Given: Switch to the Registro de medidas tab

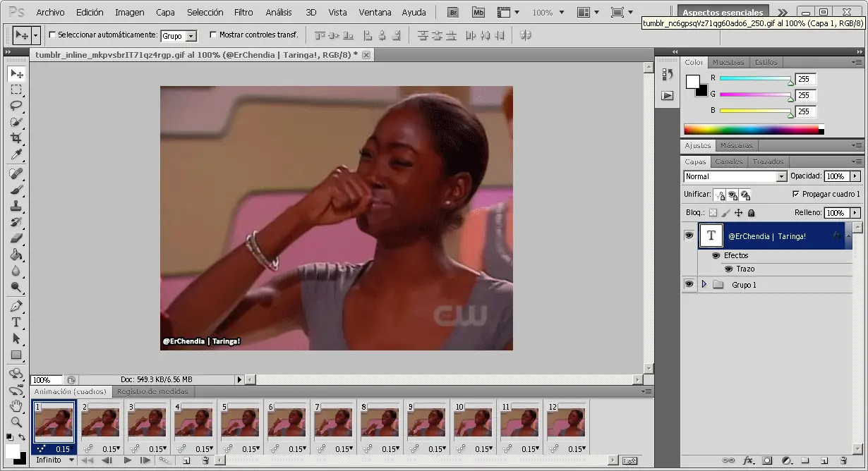Looking at the screenshot, I should 152,391.
